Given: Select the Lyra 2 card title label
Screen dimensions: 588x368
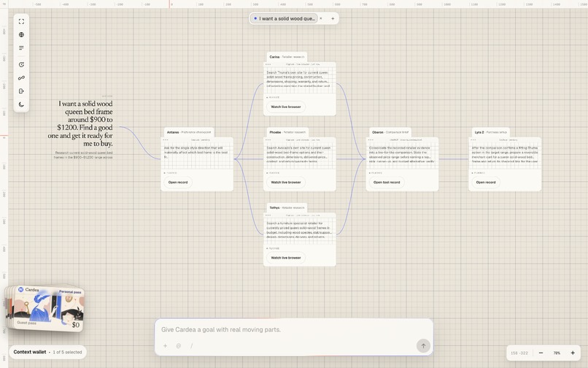Looking at the screenshot, I should 490,132.
